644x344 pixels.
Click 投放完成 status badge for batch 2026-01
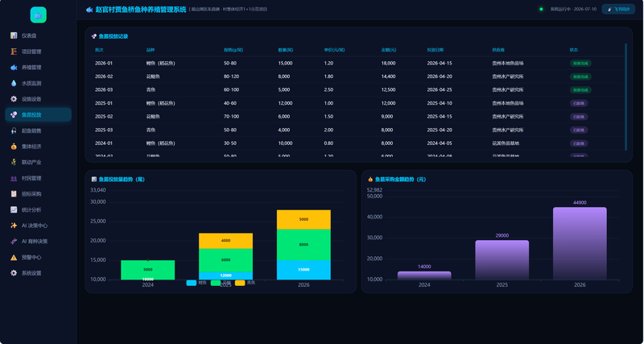[580, 64]
